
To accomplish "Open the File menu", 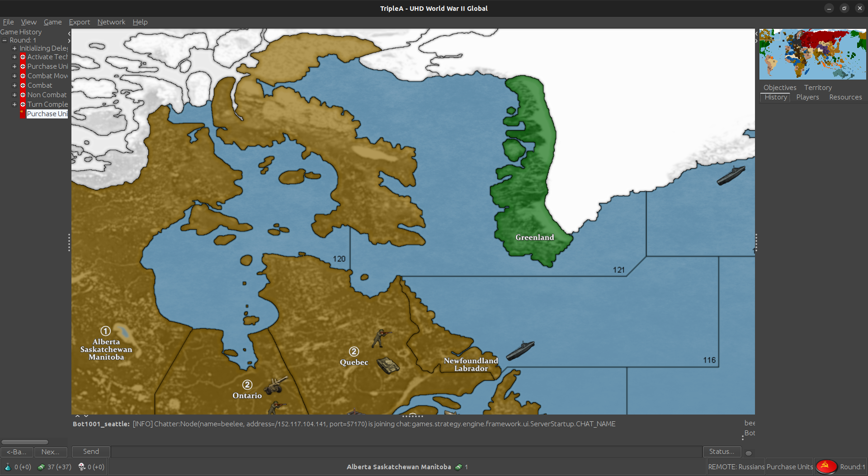I will click(x=8, y=22).
